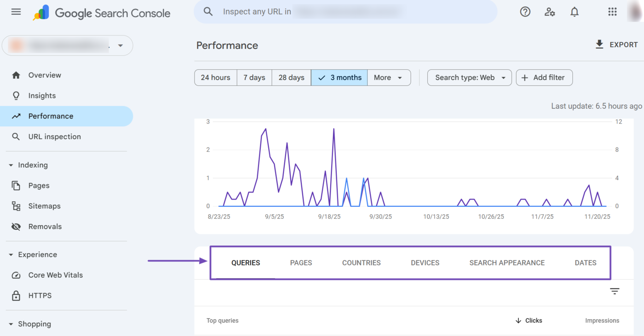This screenshot has height=336, width=644.
Task: Open the notifications bell
Action: click(574, 11)
